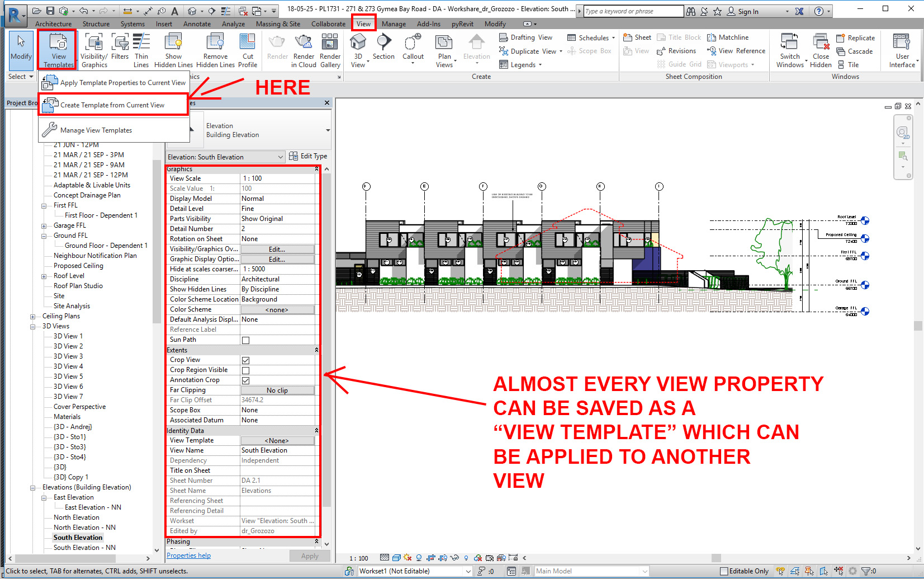Open the View Scale dropdown showing 1:100

point(278,178)
